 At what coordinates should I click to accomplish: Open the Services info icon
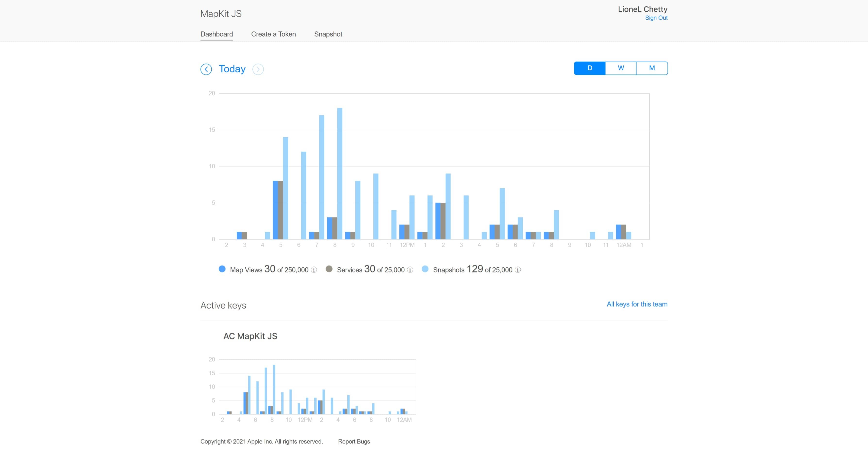[x=410, y=270]
